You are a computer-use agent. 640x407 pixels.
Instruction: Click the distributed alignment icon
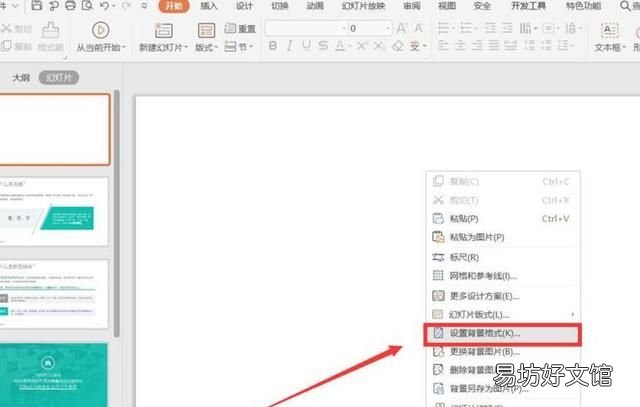510,45
